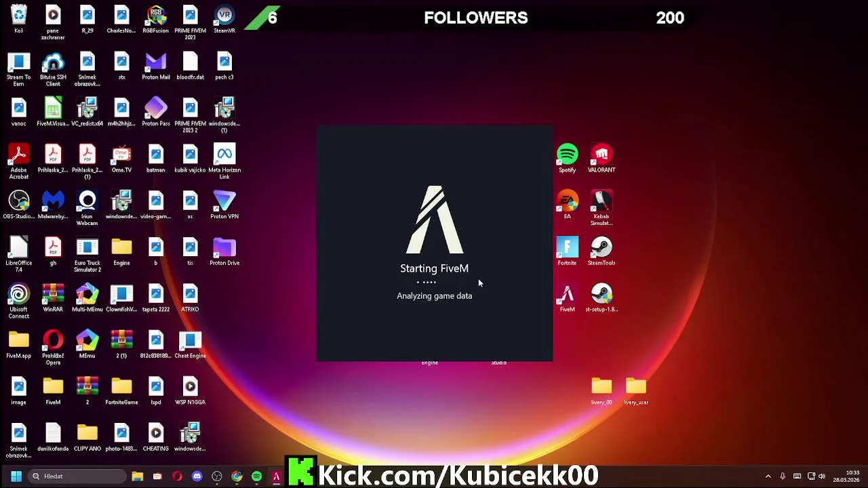This screenshot has width=868, height=488.
Task: Select the batman image file
Action: click(x=156, y=159)
